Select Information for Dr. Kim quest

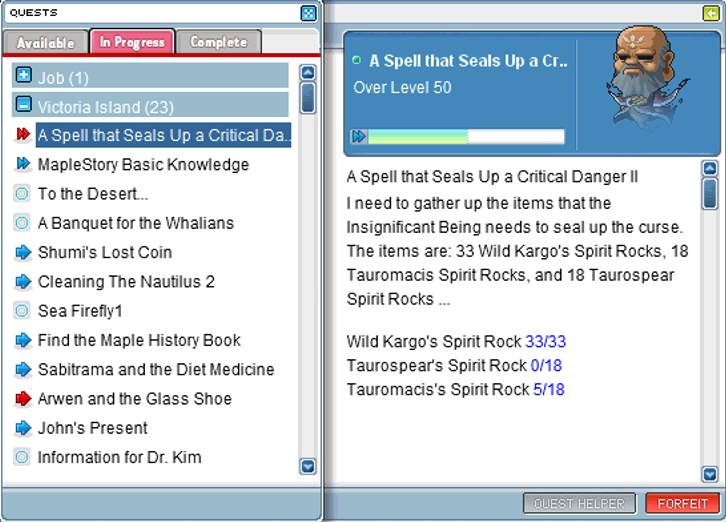119,457
